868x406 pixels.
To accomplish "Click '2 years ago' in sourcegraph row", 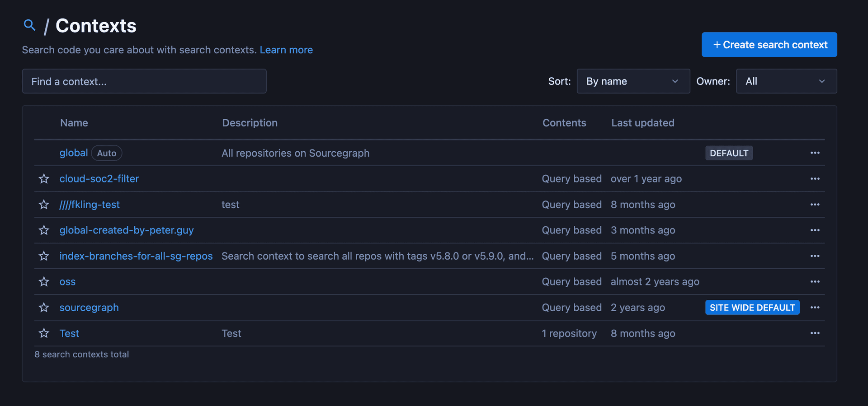I will [x=638, y=308].
